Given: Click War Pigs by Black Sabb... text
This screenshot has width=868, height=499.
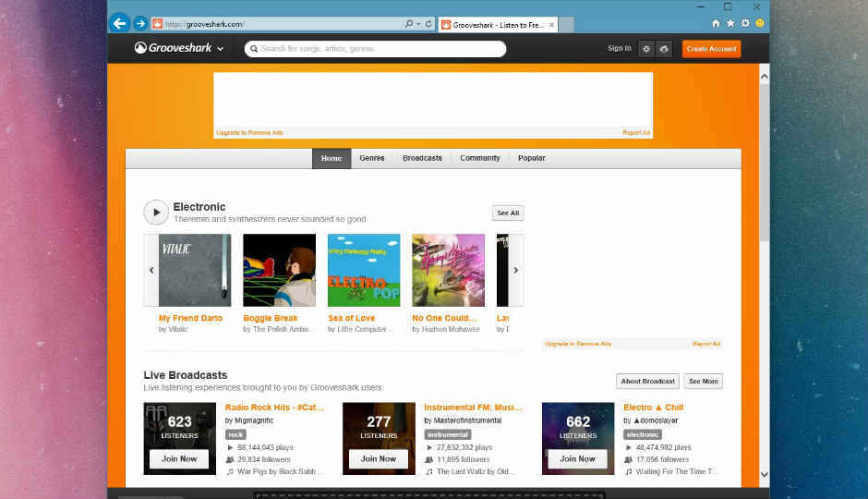Looking at the screenshot, I should coord(278,472).
